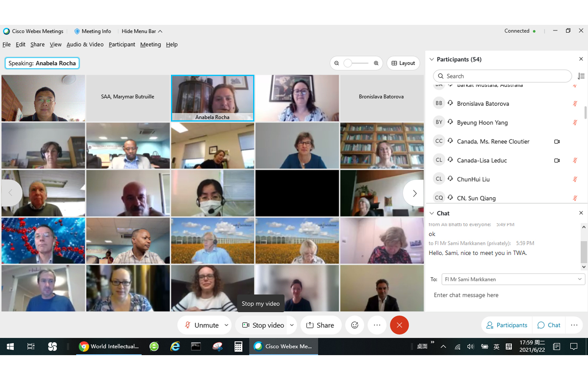Open the participant list sort icon
Viewport: 588px width, 380px height.
click(x=581, y=76)
